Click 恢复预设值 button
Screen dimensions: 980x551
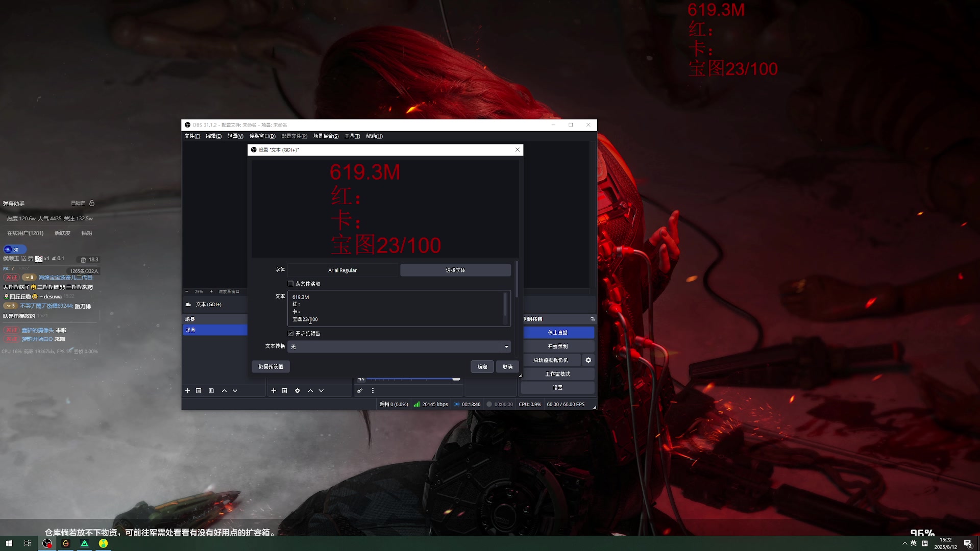tap(271, 367)
